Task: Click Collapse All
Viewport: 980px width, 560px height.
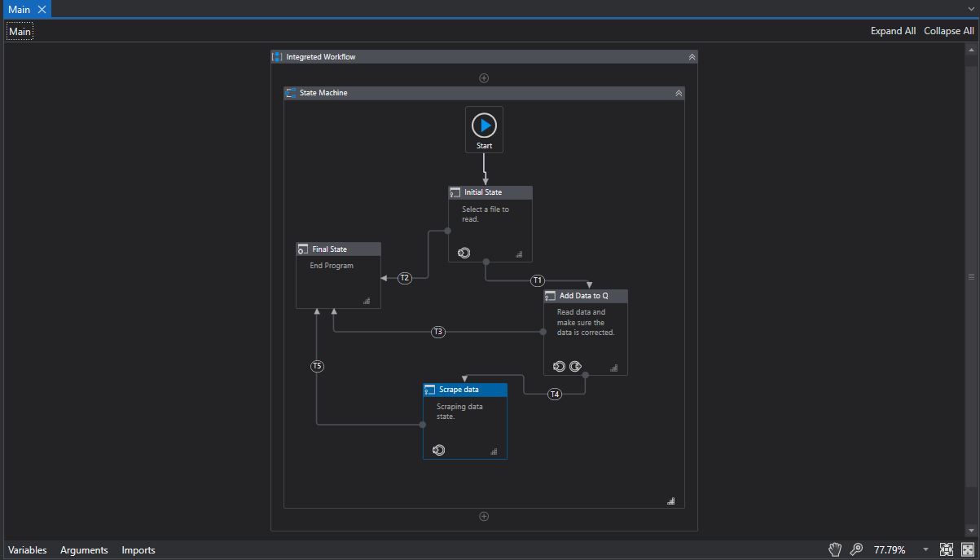Action: tap(949, 31)
